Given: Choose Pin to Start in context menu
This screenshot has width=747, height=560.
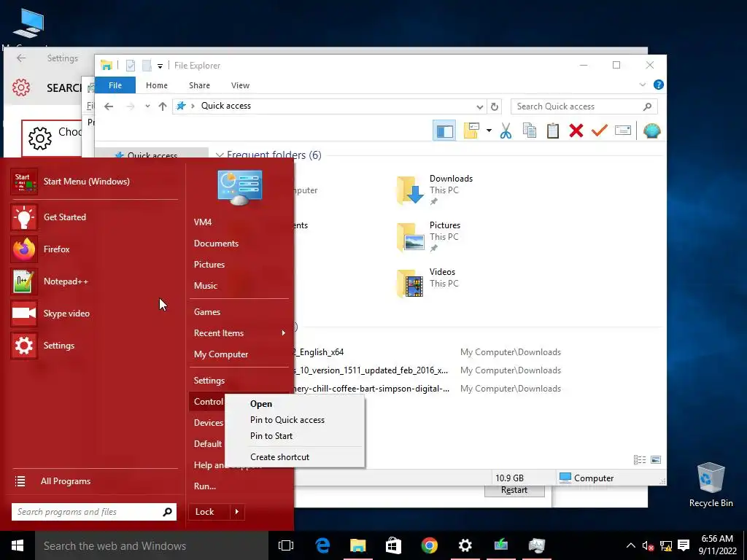Looking at the screenshot, I should (295, 436).
